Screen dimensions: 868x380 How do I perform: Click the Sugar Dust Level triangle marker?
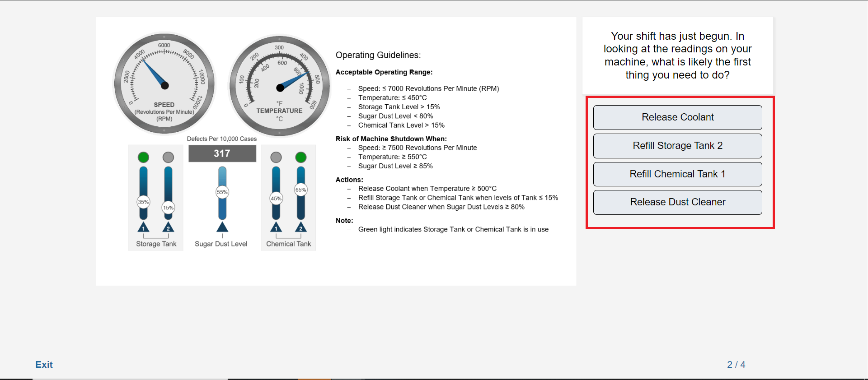tap(222, 227)
